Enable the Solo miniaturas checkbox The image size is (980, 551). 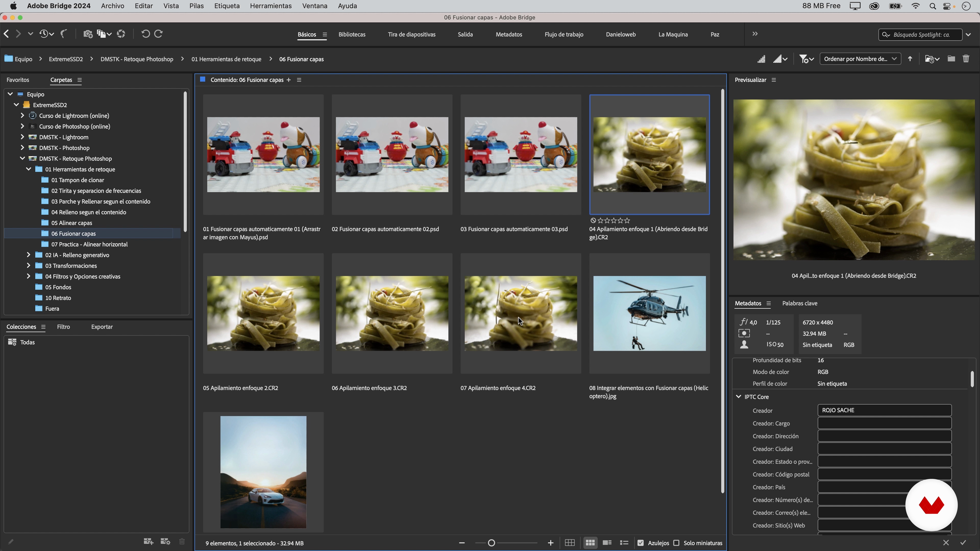pos(676,543)
